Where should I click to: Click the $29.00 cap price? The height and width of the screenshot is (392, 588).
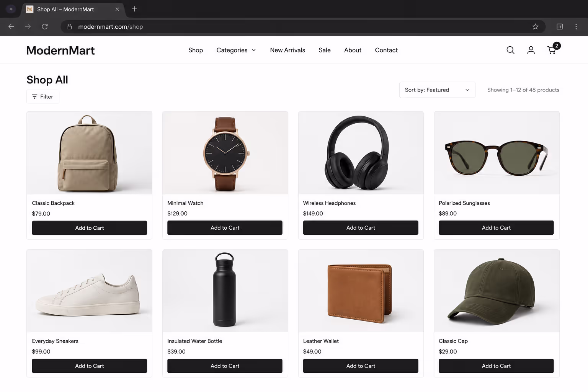pos(448,351)
